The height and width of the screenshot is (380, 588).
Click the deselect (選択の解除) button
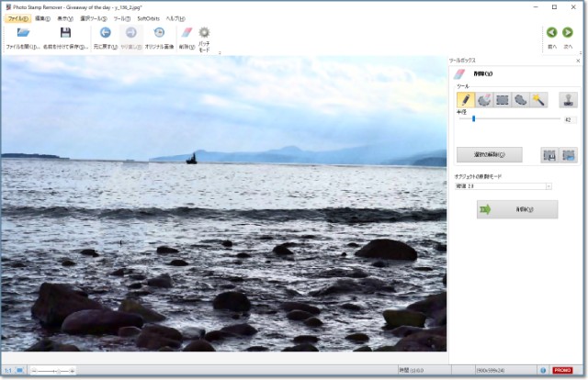(489, 154)
